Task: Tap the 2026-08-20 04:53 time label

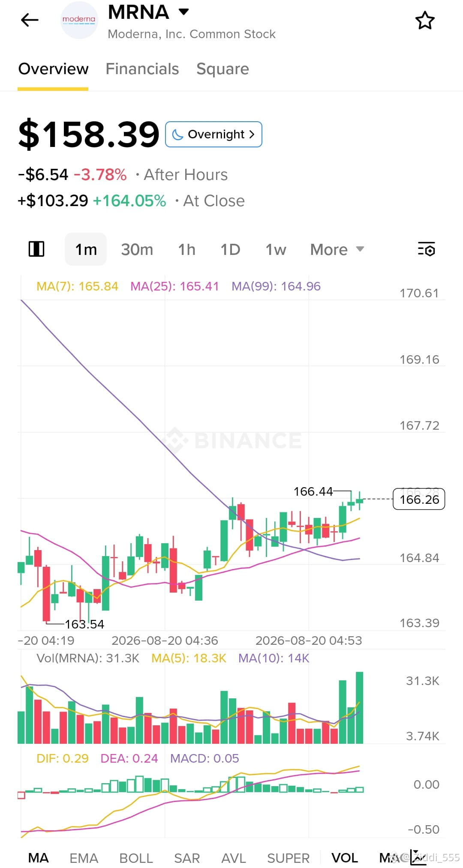Action: (x=309, y=641)
